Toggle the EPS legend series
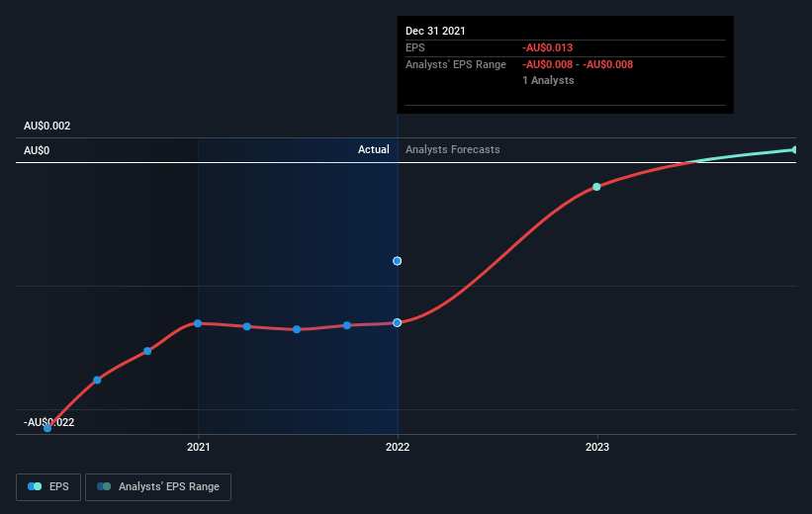The height and width of the screenshot is (514, 812). tap(48, 486)
